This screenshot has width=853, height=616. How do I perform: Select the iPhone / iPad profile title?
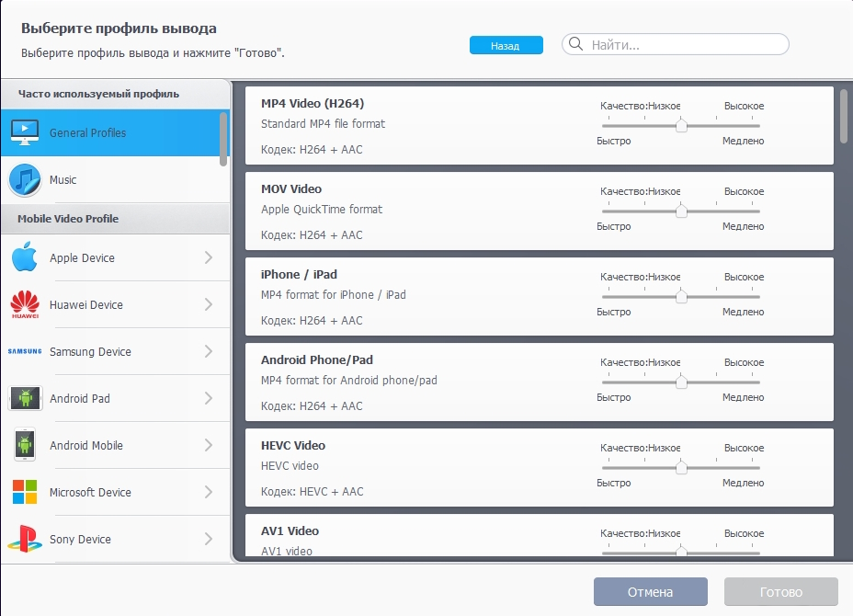[299, 274]
